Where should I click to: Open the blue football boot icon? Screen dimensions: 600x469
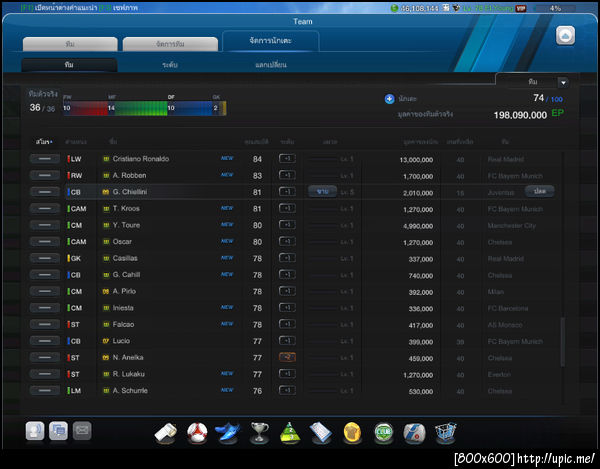coord(228,433)
